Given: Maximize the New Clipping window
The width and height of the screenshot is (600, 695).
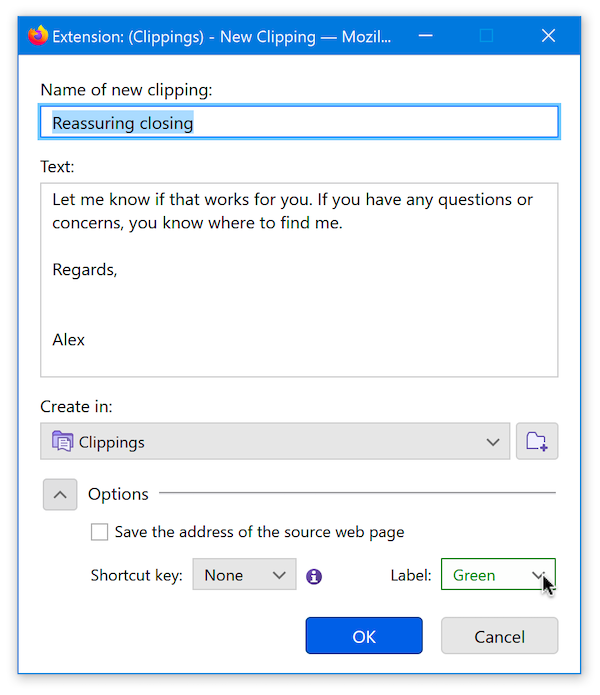Looking at the screenshot, I should 487,35.
